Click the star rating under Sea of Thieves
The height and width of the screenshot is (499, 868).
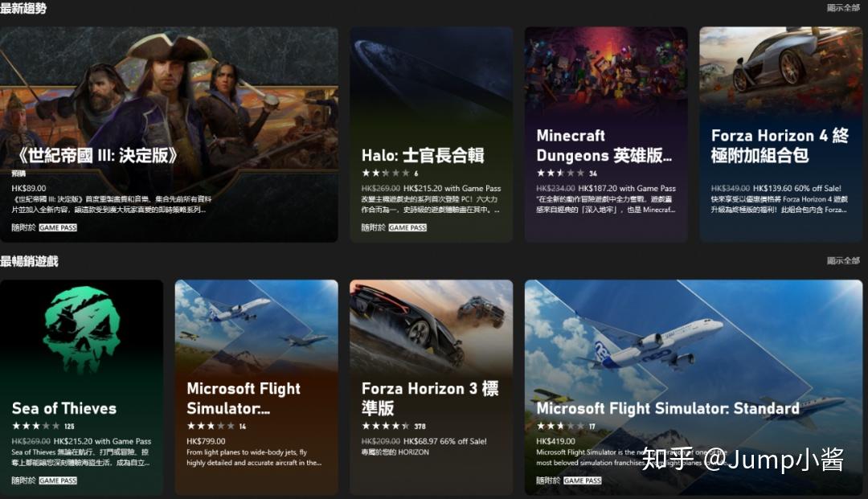pyautogui.click(x=35, y=426)
